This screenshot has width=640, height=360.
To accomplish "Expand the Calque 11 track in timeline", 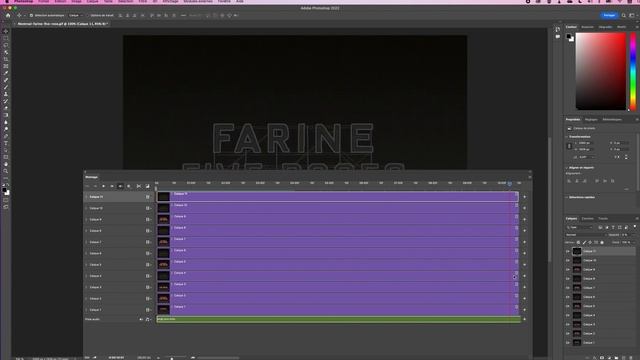I will 86,197.
